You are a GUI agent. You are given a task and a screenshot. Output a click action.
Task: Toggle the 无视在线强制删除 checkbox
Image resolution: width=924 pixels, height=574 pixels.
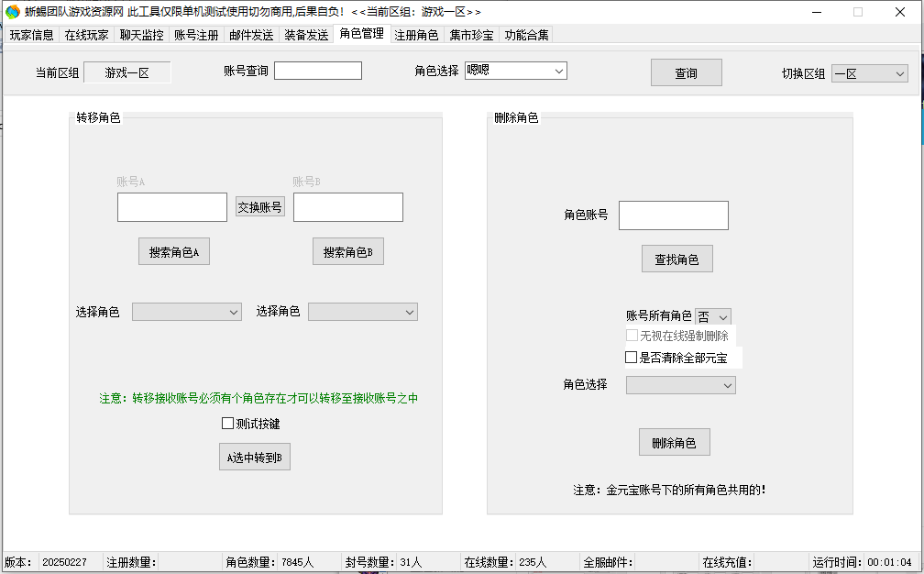(x=632, y=336)
